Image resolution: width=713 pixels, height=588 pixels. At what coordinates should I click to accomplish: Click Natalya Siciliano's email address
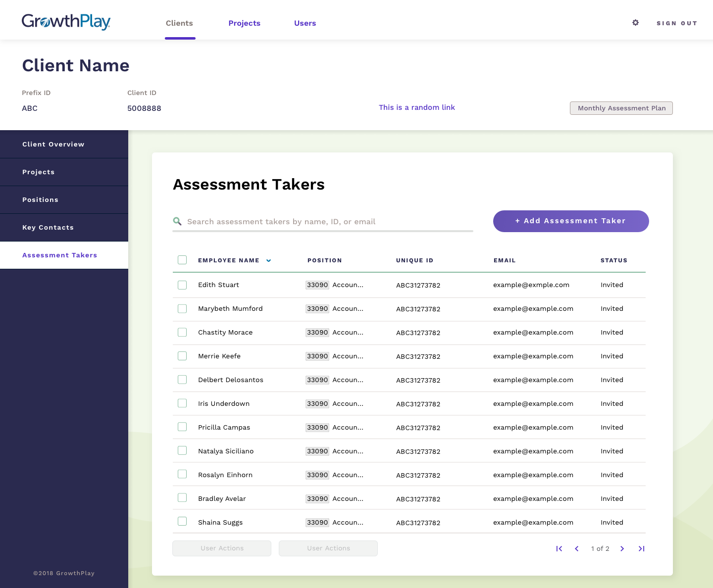click(533, 451)
